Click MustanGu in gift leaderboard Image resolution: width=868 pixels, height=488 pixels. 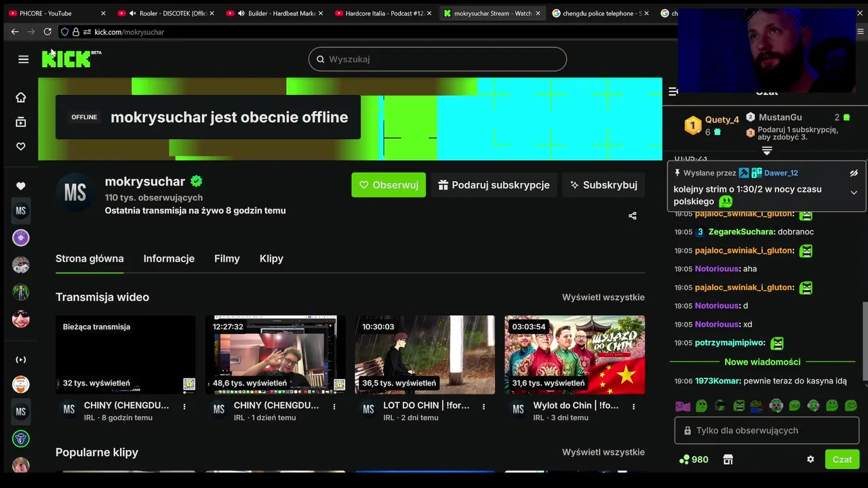click(780, 117)
